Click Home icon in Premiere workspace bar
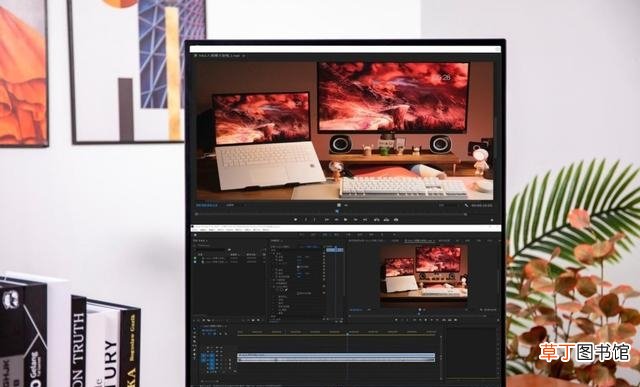 (x=195, y=235)
